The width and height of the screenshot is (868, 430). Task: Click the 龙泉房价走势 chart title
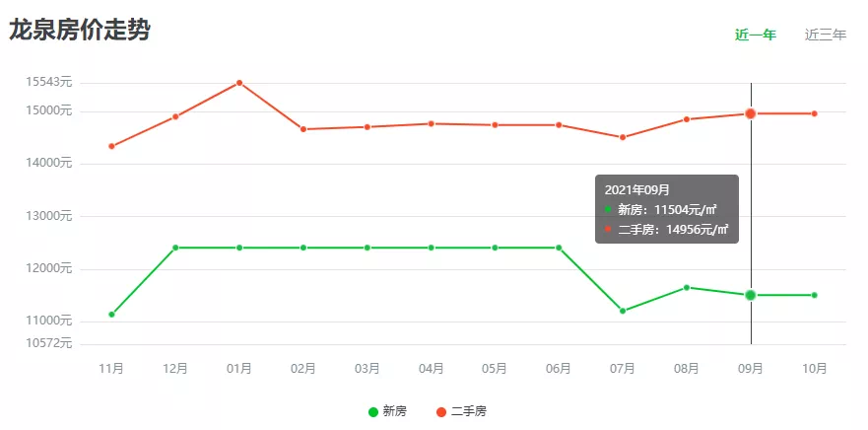click(x=80, y=31)
